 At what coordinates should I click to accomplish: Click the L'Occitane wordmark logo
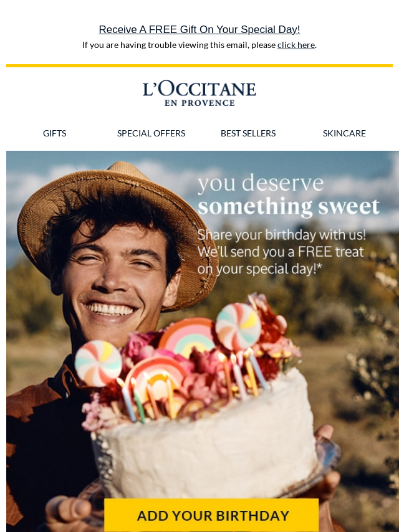[199, 88]
